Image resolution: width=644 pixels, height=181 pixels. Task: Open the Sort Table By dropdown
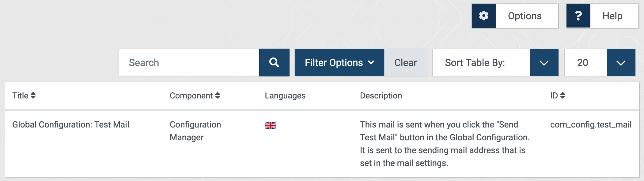click(544, 63)
